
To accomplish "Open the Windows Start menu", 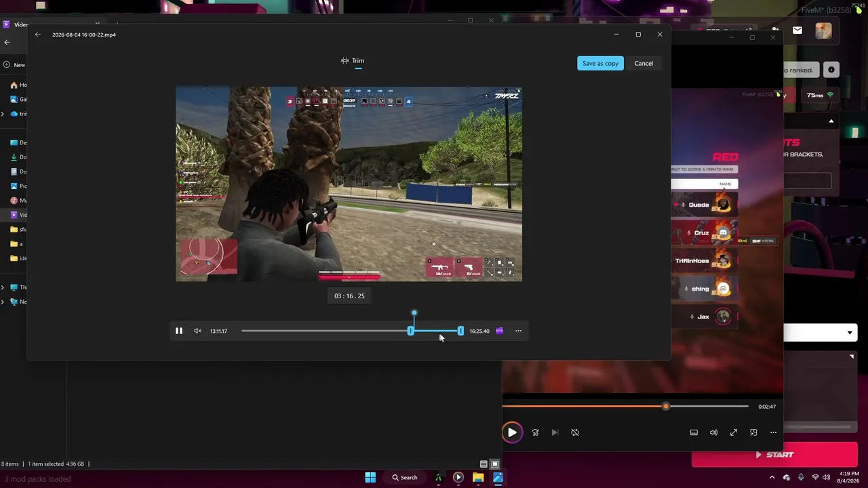I will (x=370, y=477).
